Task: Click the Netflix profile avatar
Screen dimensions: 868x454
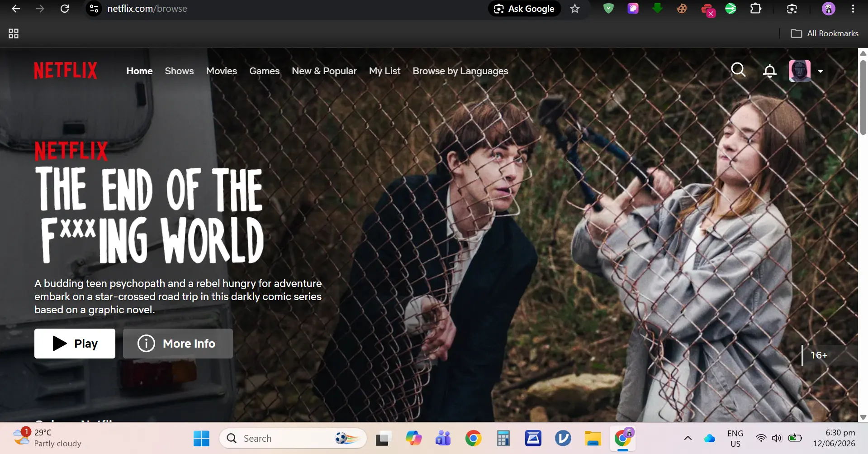Action: (799, 71)
